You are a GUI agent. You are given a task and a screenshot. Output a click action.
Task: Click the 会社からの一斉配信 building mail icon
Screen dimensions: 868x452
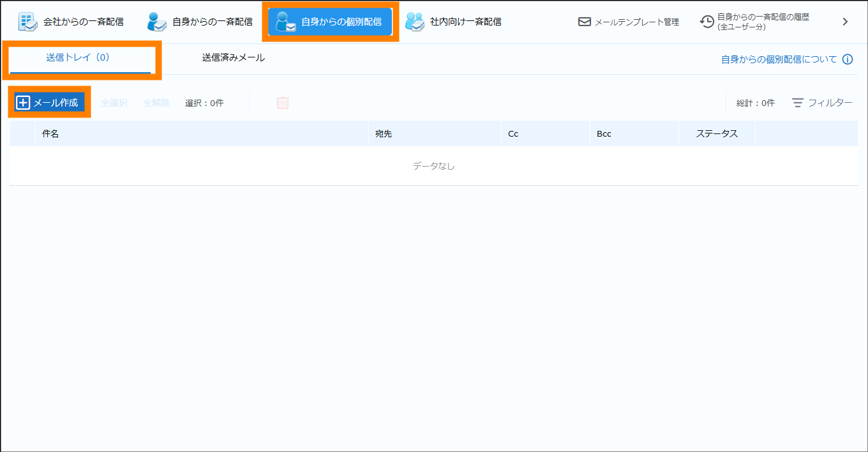[x=27, y=22]
